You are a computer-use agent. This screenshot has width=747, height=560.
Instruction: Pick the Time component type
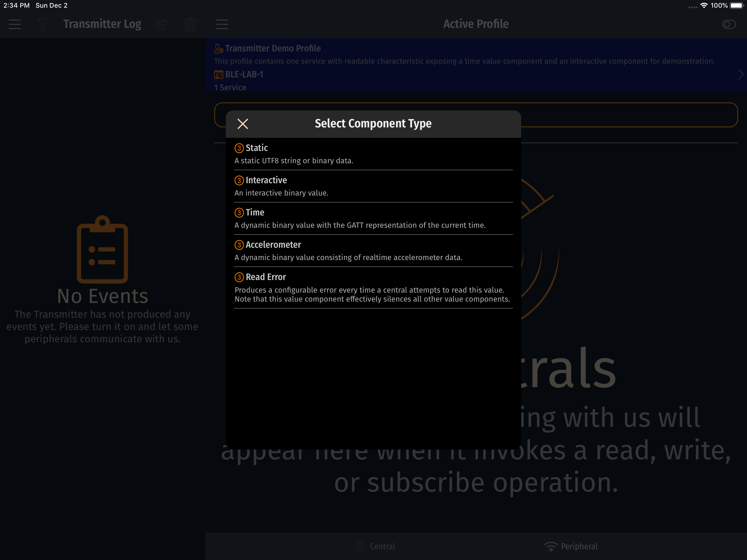coord(373,218)
